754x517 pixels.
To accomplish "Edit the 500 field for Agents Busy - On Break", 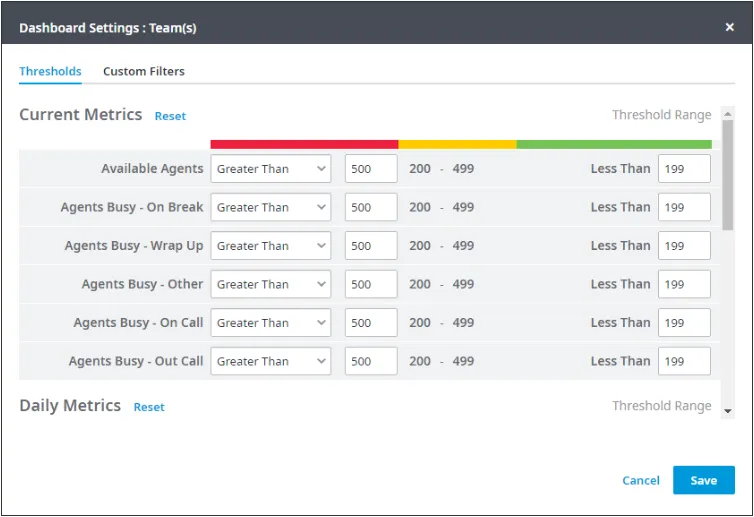I will 371,207.
